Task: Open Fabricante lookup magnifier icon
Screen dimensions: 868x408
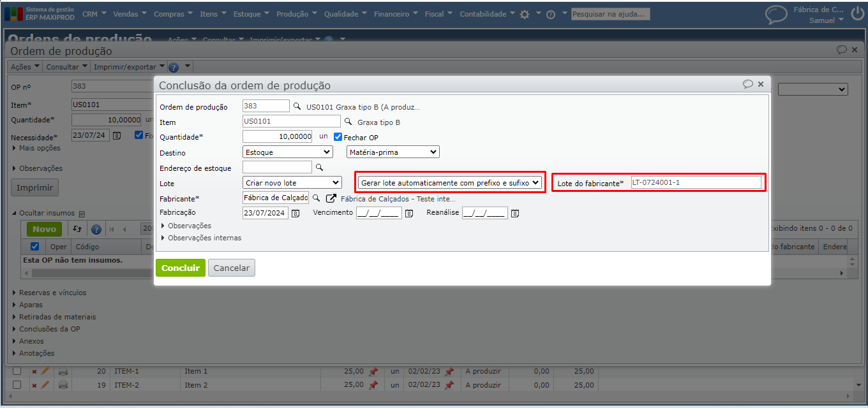Action: tap(316, 198)
